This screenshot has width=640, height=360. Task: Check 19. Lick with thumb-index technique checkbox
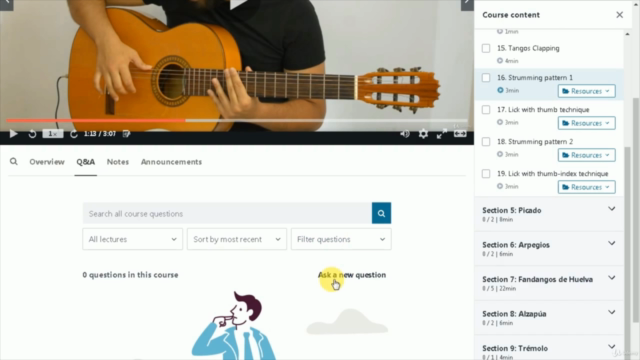point(486,174)
